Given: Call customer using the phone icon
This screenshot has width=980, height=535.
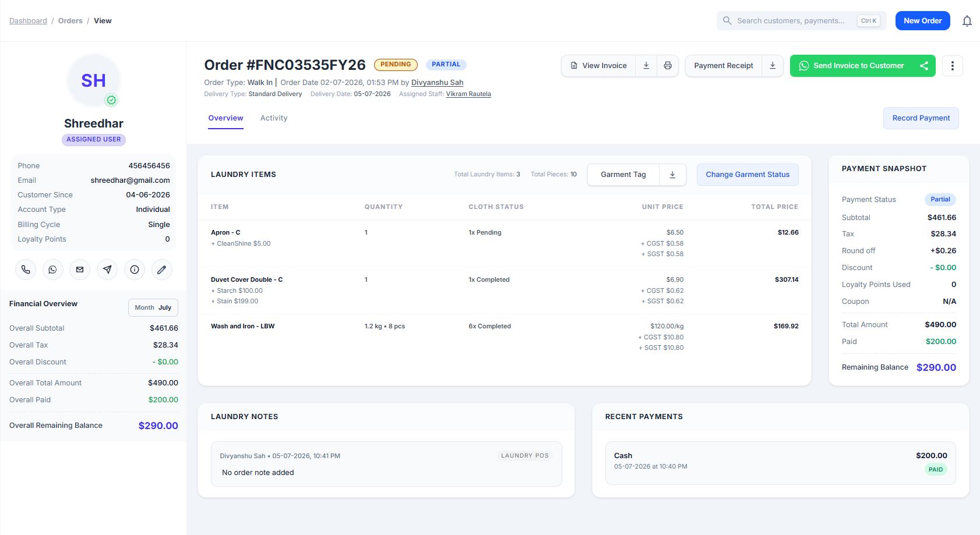Looking at the screenshot, I should 26,270.
